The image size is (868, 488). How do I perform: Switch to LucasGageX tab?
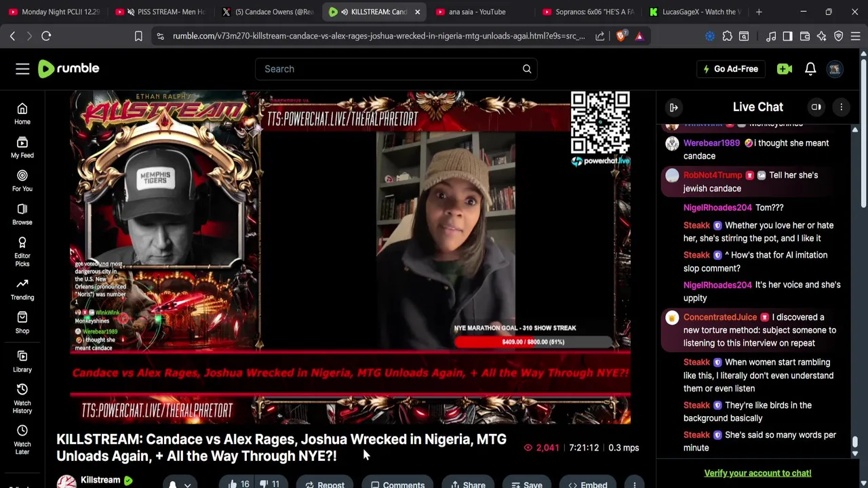[x=696, y=12]
